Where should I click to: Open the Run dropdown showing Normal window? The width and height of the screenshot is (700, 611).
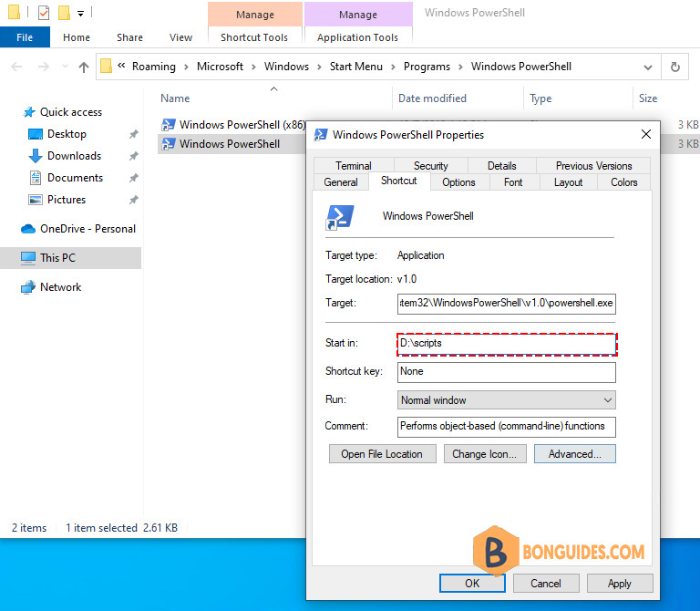[506, 400]
